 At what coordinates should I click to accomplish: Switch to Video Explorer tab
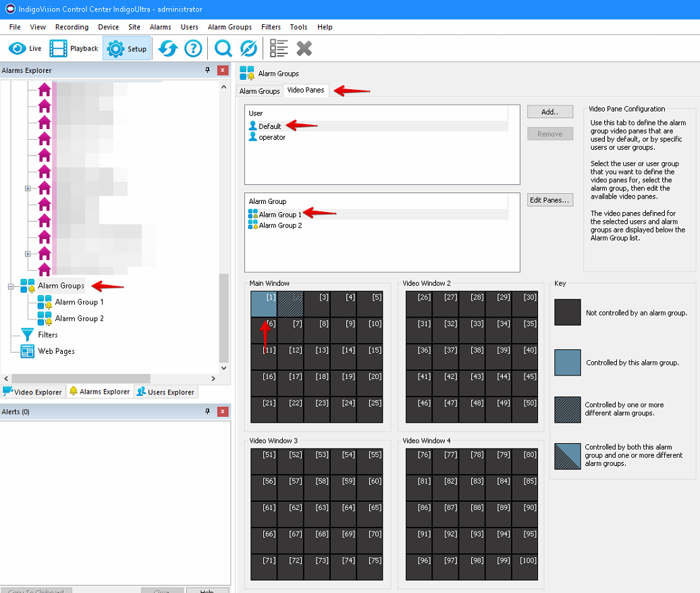click(x=33, y=392)
